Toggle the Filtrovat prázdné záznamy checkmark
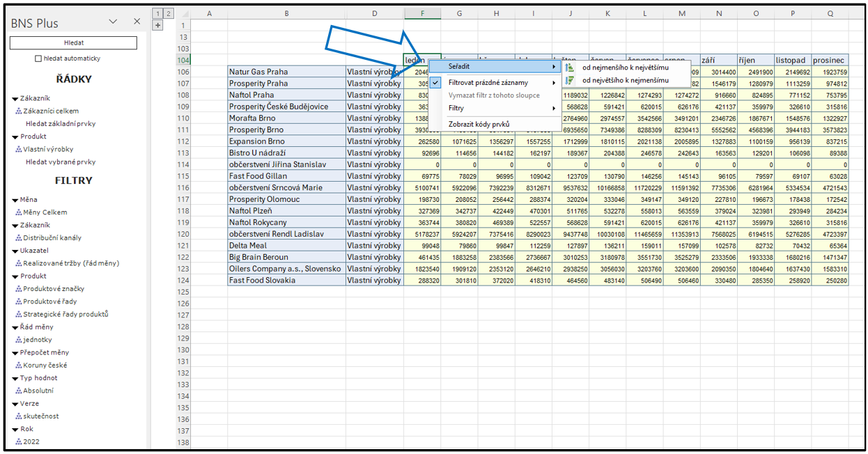868x454 pixels. pyautogui.click(x=435, y=82)
